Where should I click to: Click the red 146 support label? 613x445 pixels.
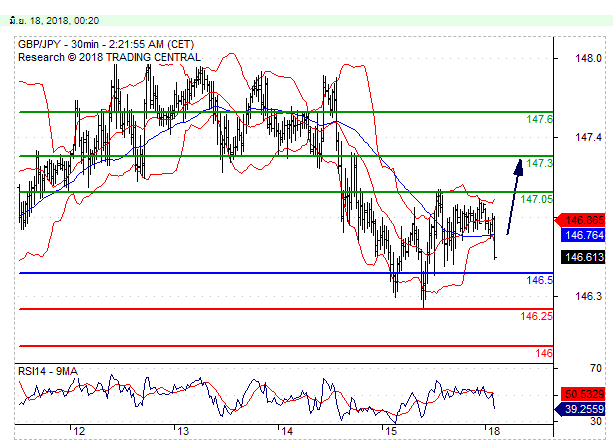pos(544,353)
